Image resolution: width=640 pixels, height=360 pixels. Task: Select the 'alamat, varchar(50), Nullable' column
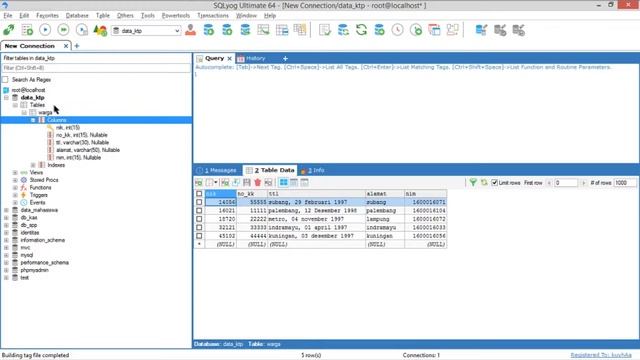[88, 150]
